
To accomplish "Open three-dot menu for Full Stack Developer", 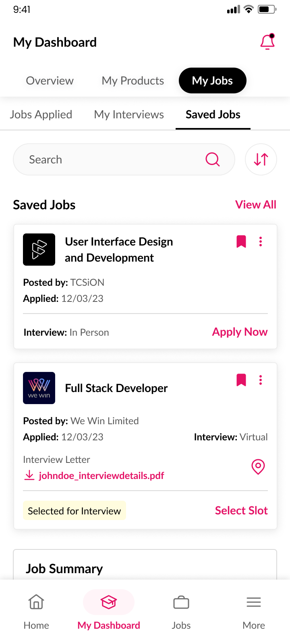I will (x=261, y=380).
